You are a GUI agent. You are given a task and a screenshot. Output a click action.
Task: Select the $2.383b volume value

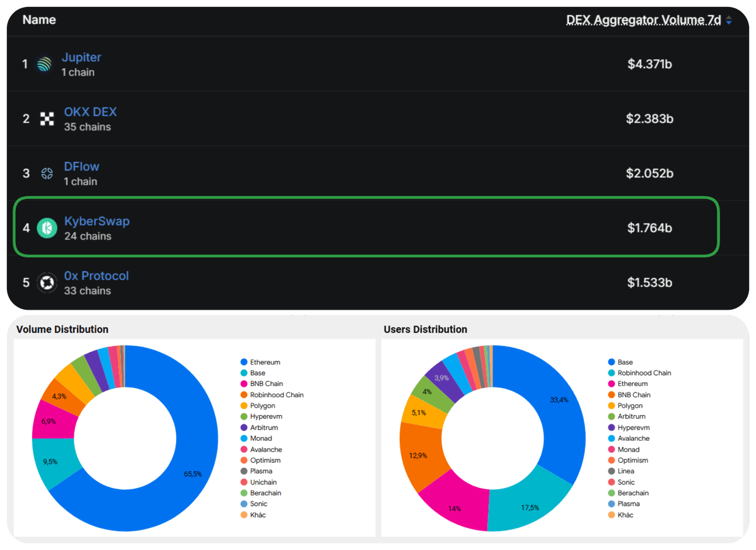point(649,119)
